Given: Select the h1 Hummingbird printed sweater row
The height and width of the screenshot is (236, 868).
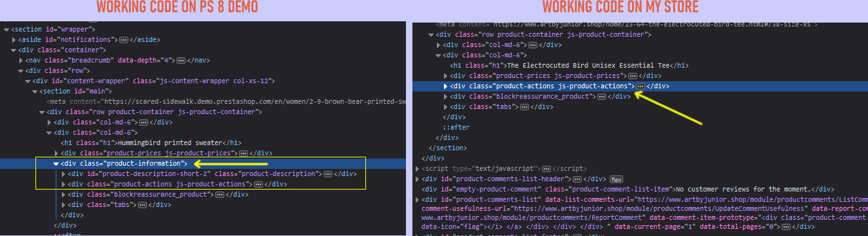Looking at the screenshot, I should (150, 143).
